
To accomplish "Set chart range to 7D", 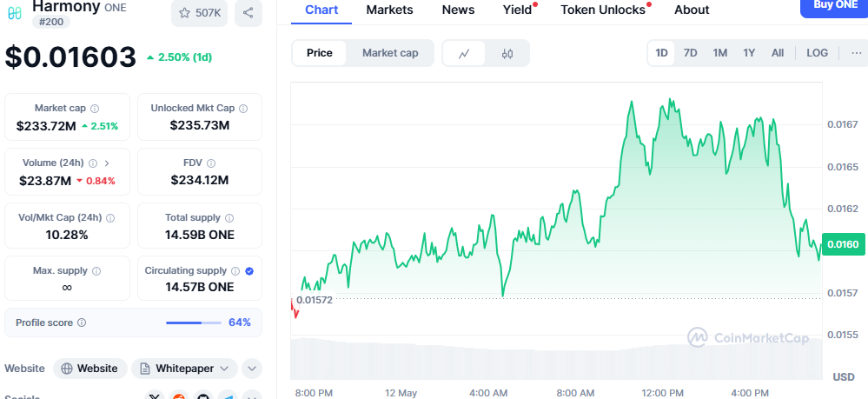I will [690, 53].
